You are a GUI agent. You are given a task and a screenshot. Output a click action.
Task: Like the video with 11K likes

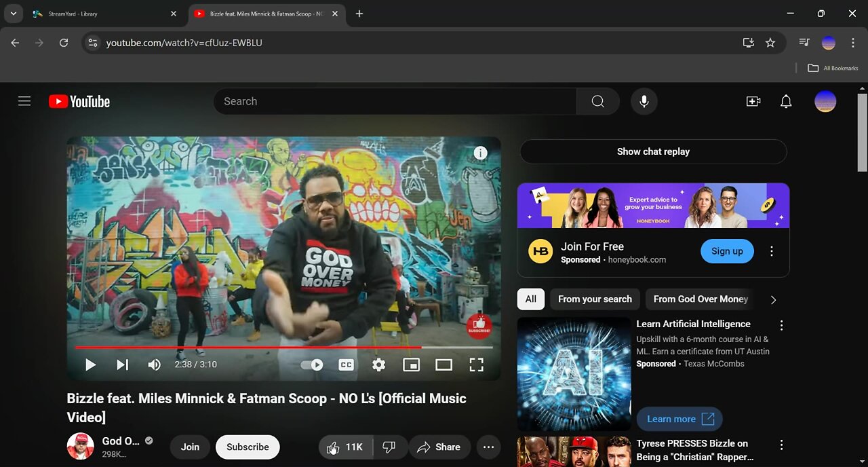coord(346,447)
